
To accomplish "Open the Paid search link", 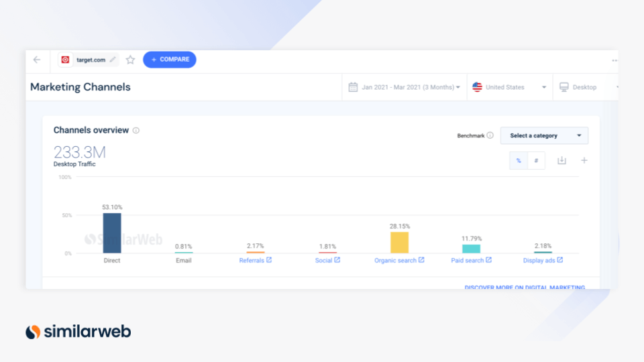I will [468, 260].
